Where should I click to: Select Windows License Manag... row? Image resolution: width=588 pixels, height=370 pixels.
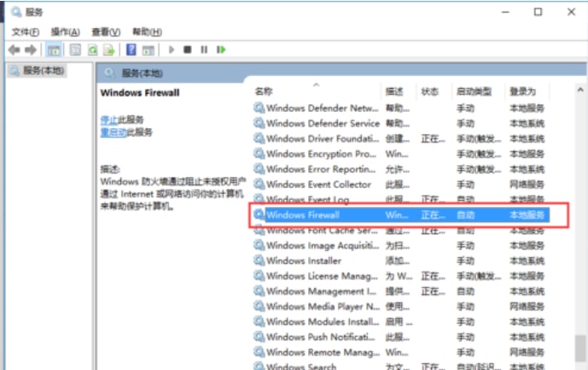[x=401, y=276]
